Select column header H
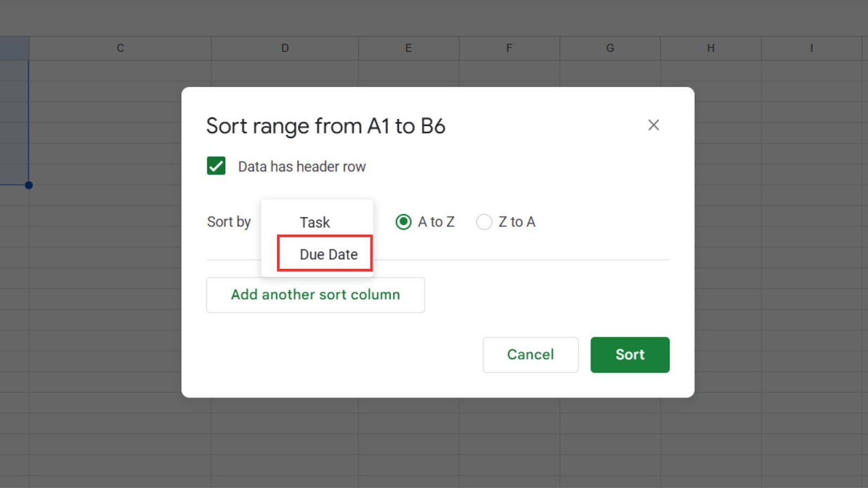868x488 pixels. [710, 48]
